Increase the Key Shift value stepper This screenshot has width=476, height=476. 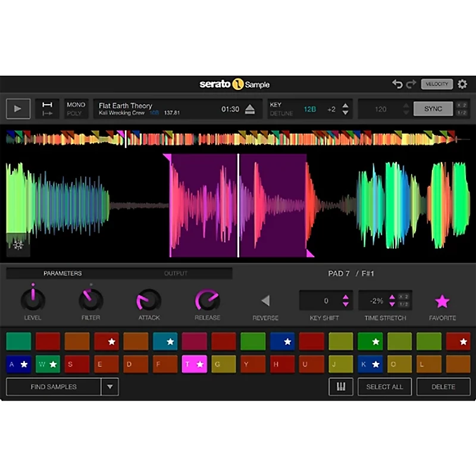click(345, 297)
